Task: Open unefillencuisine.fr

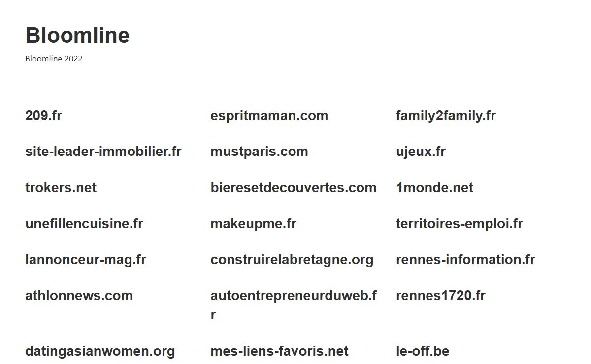Action: [x=84, y=223]
